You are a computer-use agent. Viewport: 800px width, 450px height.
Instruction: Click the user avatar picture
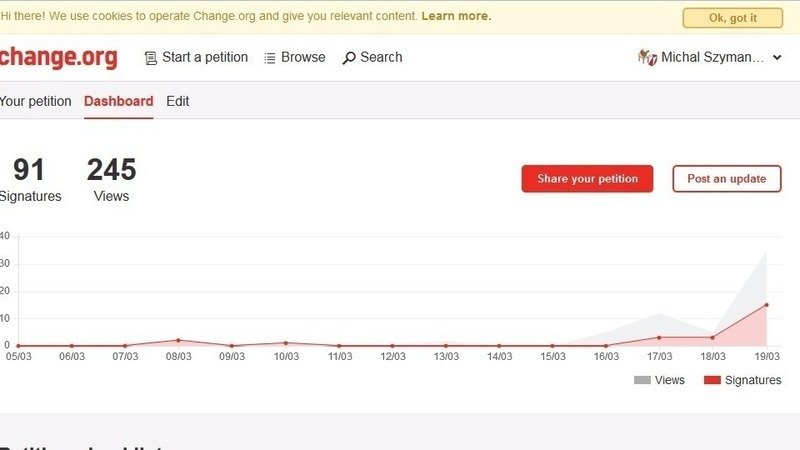[646, 58]
